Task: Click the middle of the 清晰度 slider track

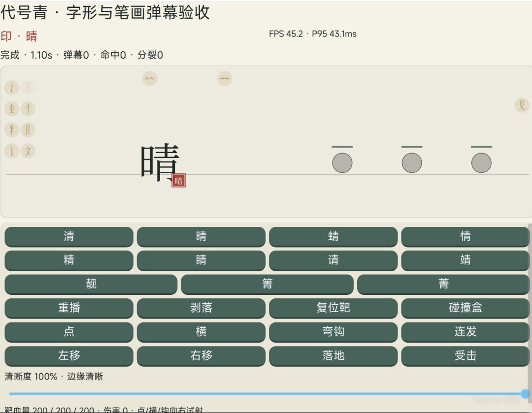Action: 267,394
